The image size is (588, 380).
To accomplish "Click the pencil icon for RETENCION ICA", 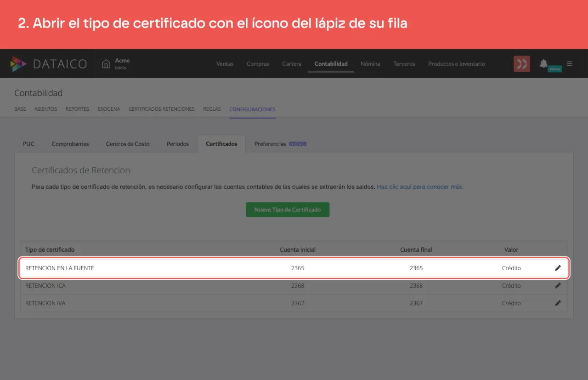I will pos(558,285).
